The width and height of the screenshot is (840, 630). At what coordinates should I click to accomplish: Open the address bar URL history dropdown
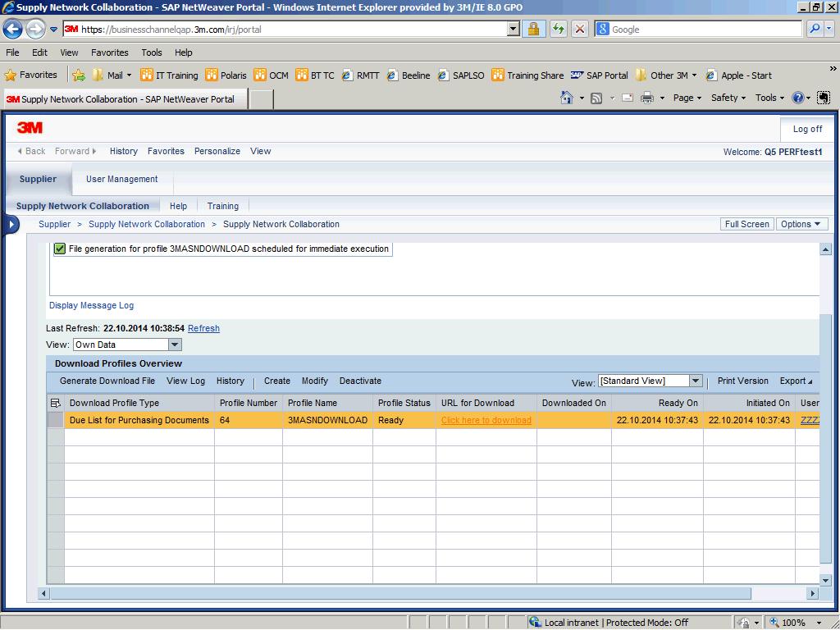513,29
